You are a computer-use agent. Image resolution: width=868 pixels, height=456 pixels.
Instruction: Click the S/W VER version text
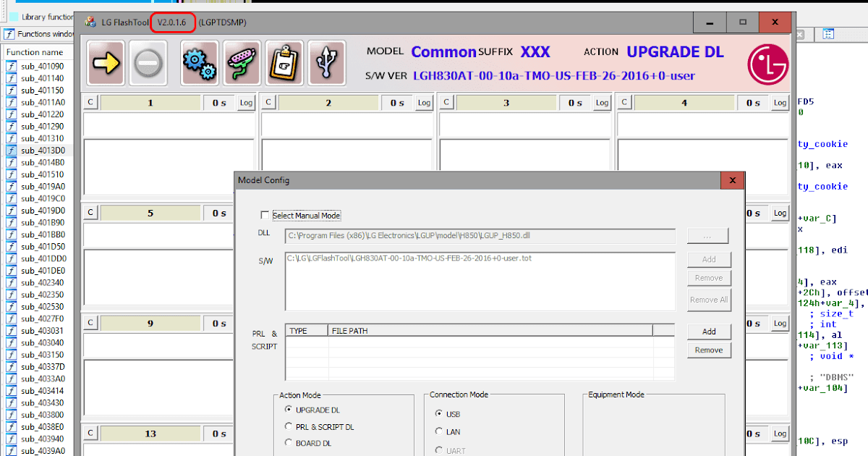[554, 75]
